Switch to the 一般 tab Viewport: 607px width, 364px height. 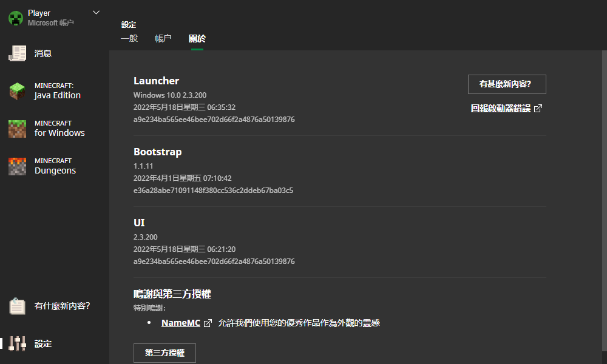pos(129,38)
